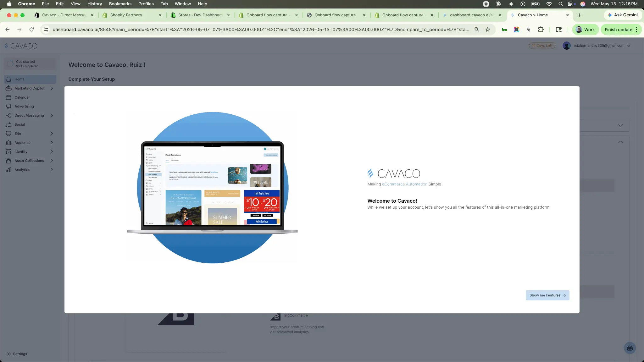Screen dimensions: 644x362
Task: Expand the Analytics submenu chevron
Action: tap(52, 170)
